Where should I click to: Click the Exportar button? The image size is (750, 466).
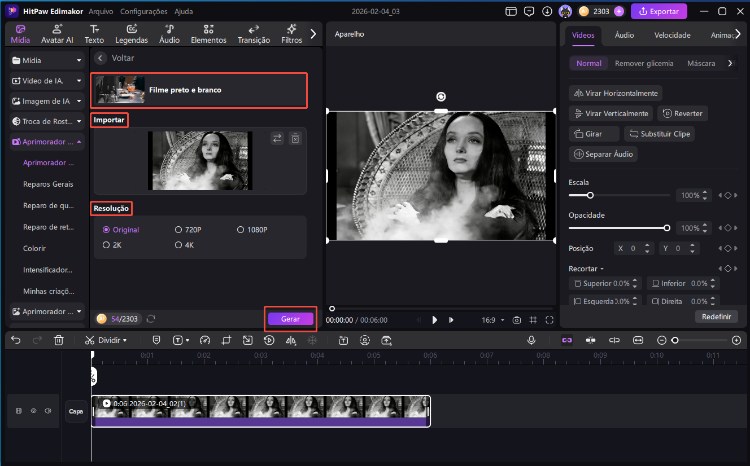point(659,11)
